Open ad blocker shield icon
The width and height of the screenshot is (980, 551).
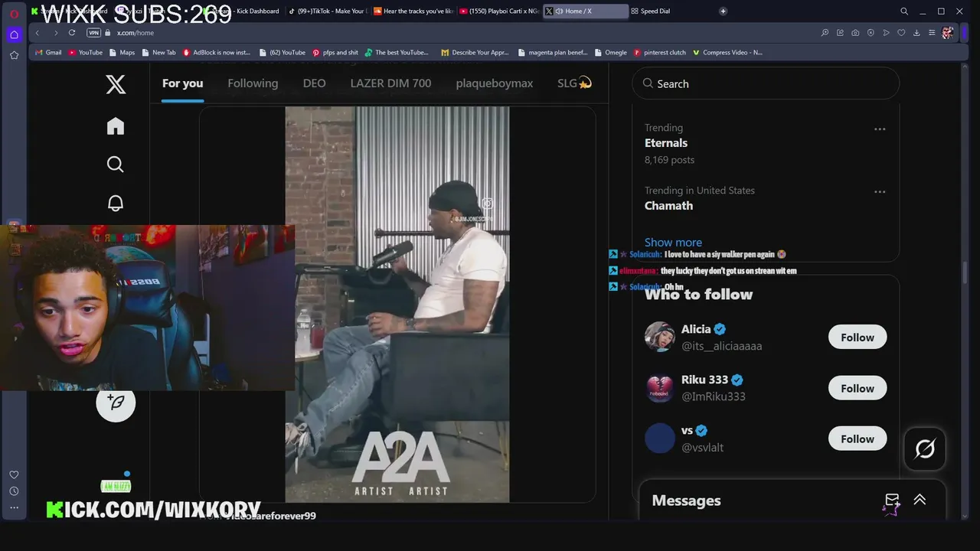pos(871,33)
